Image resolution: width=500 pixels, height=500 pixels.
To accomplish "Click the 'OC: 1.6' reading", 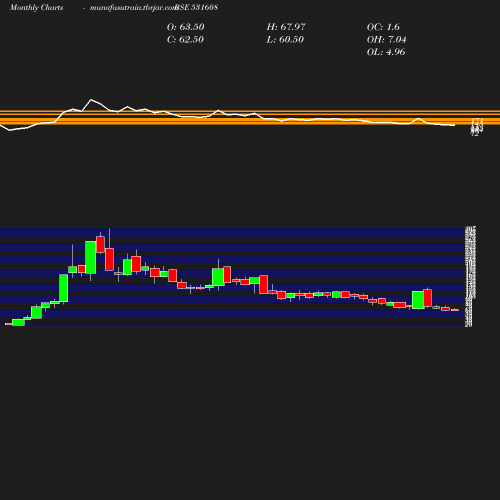I will tap(383, 27).
